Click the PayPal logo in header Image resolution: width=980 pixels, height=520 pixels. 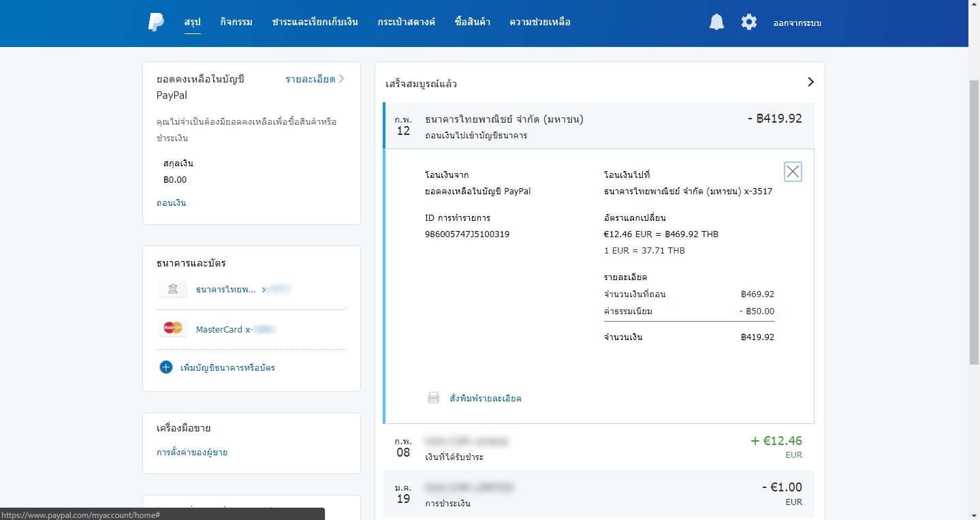[x=156, y=22]
